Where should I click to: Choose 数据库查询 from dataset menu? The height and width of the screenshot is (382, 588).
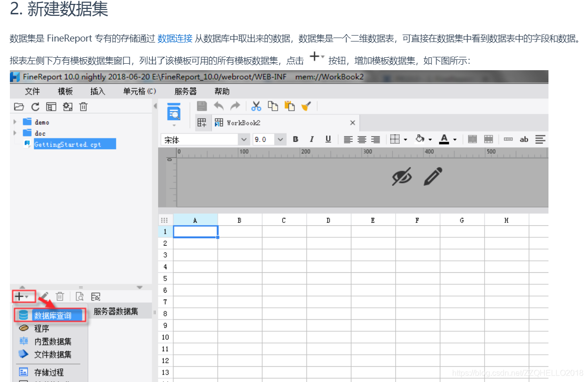pos(50,316)
